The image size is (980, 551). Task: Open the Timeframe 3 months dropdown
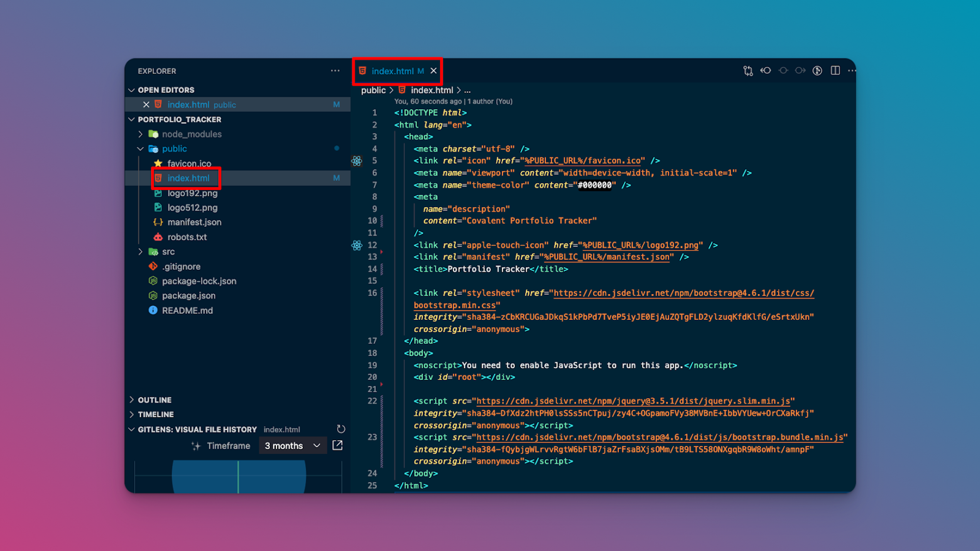[x=293, y=446]
